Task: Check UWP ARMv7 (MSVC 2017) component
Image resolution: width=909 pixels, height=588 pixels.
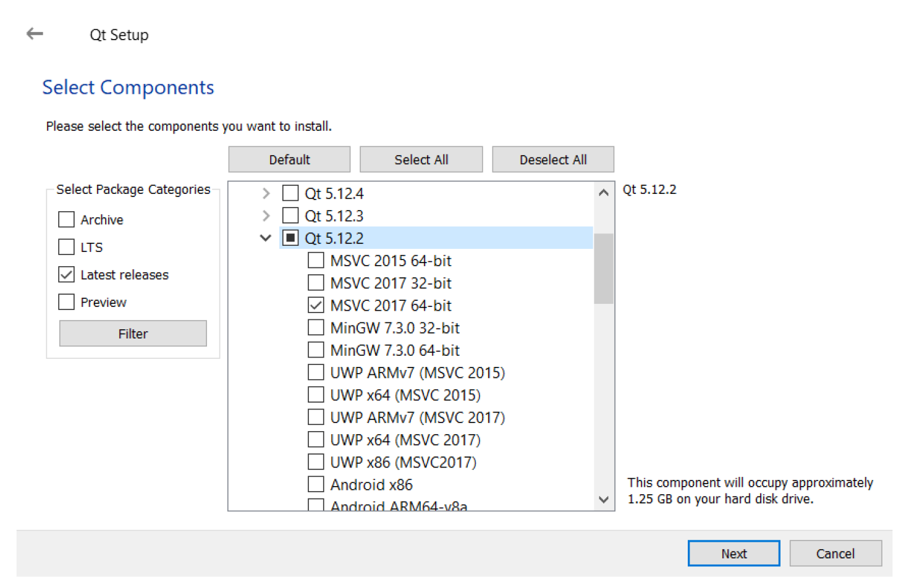Action: 316,417
